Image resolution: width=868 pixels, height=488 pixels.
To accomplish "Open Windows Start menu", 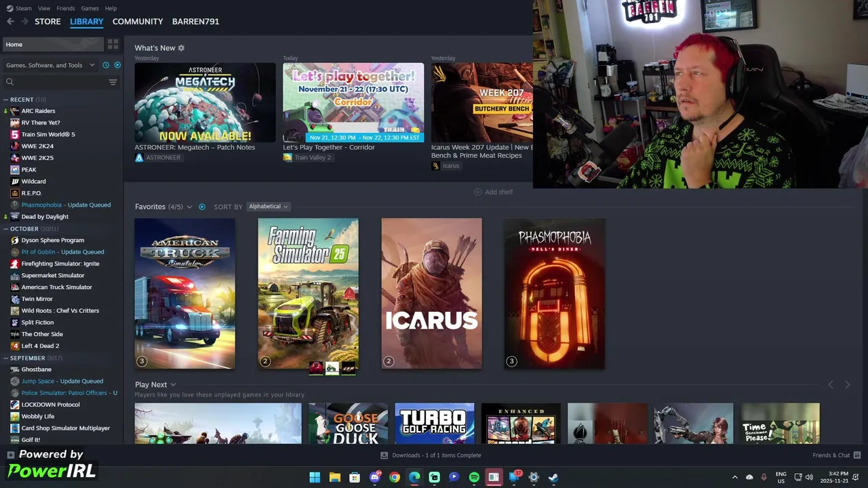I will coord(315,477).
